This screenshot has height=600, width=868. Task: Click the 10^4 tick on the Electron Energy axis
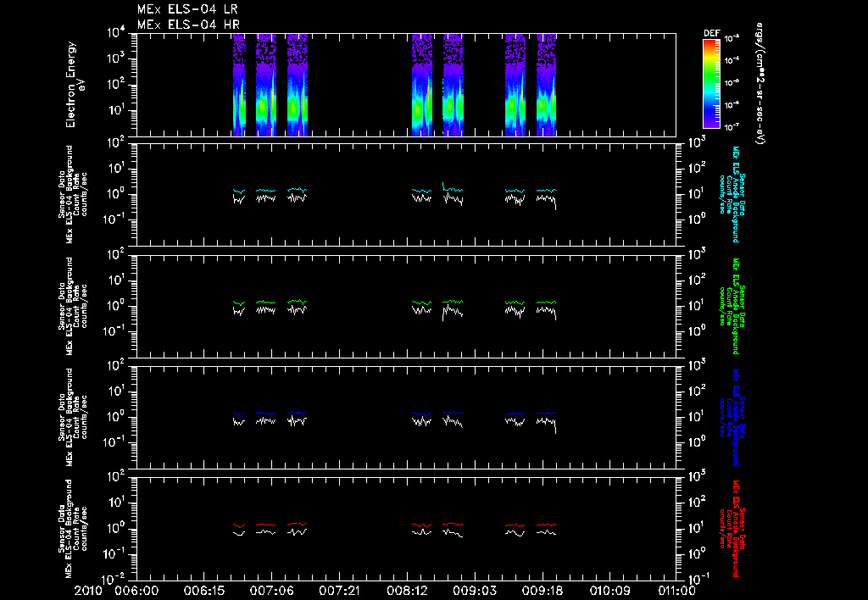pyautogui.click(x=116, y=33)
